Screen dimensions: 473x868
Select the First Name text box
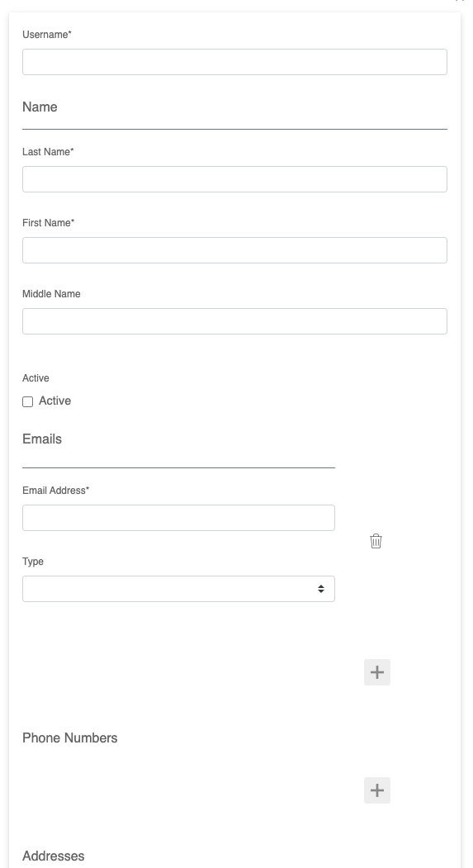[234, 250]
